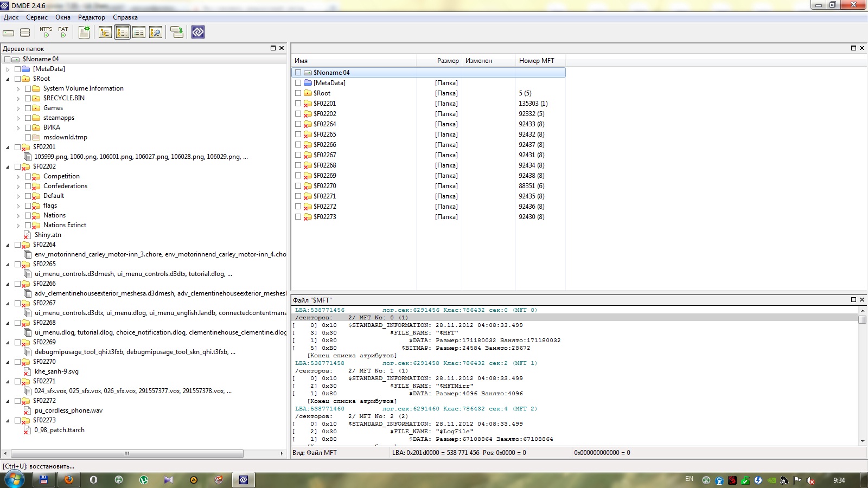Click the folder tree horizontal scrollbar

(x=127, y=453)
